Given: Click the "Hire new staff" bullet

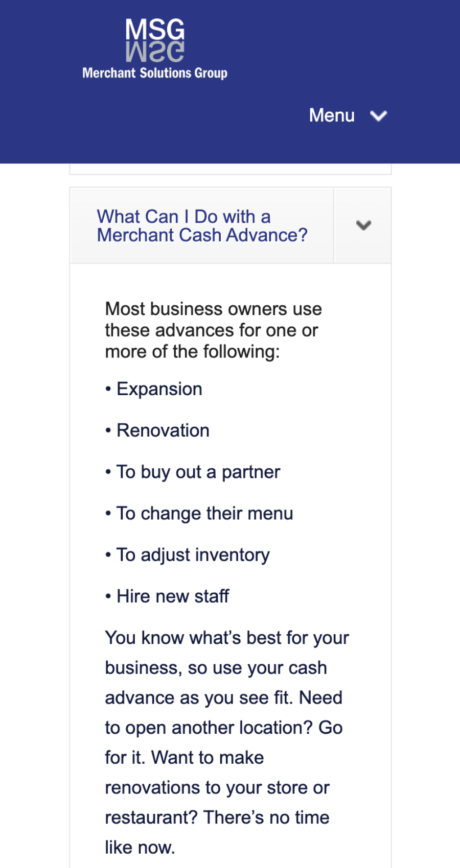Looking at the screenshot, I should [173, 596].
